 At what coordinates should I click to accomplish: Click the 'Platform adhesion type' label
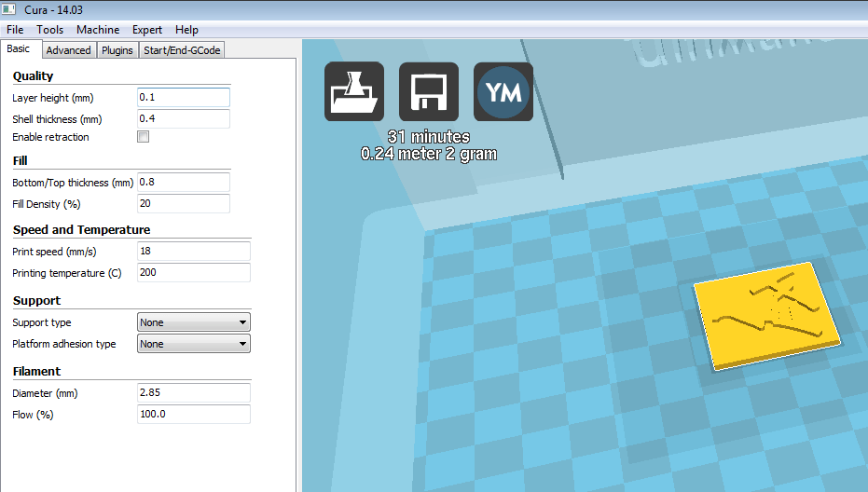tap(64, 344)
